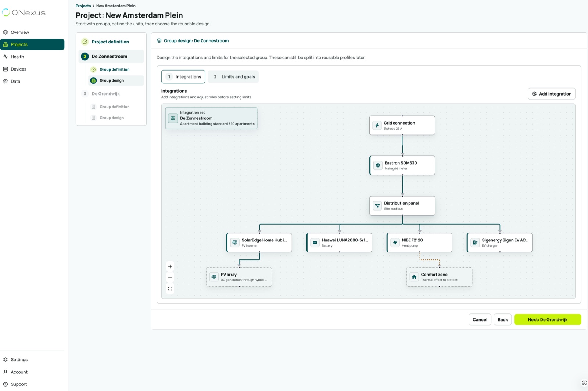Click the integration set sliders icon
The image size is (588, 391).
[173, 118]
